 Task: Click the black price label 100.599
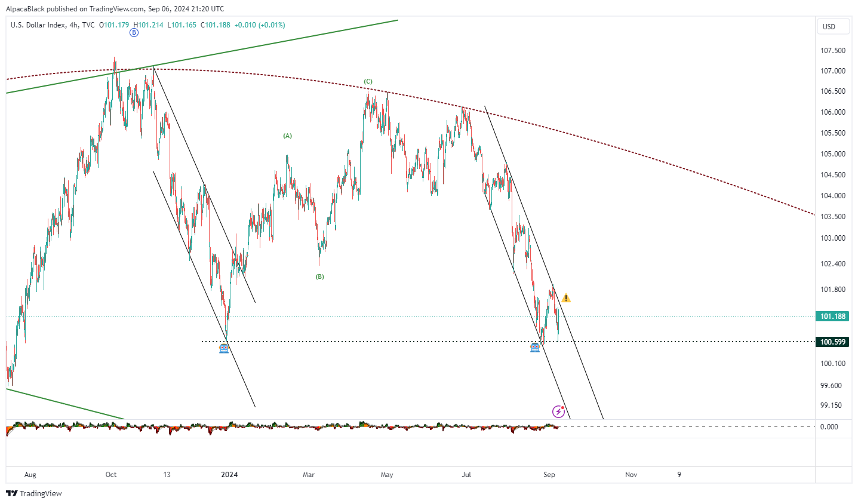pos(833,342)
